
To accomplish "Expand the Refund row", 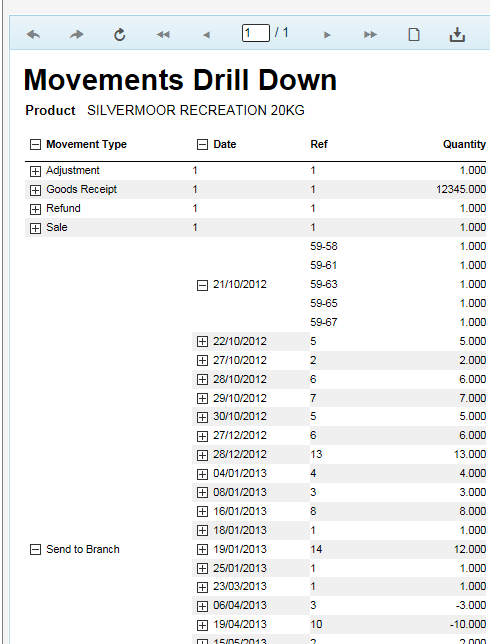I will click(x=35, y=209).
